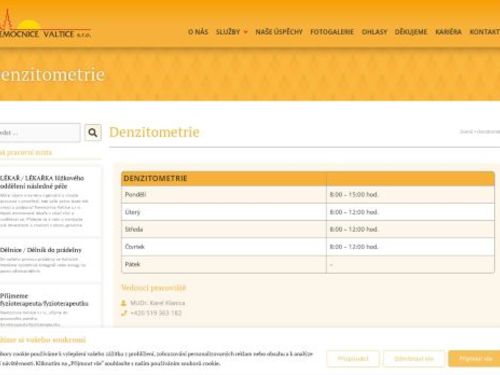Click the MUDr. doctor name text
The image size is (500, 375).
point(157,303)
